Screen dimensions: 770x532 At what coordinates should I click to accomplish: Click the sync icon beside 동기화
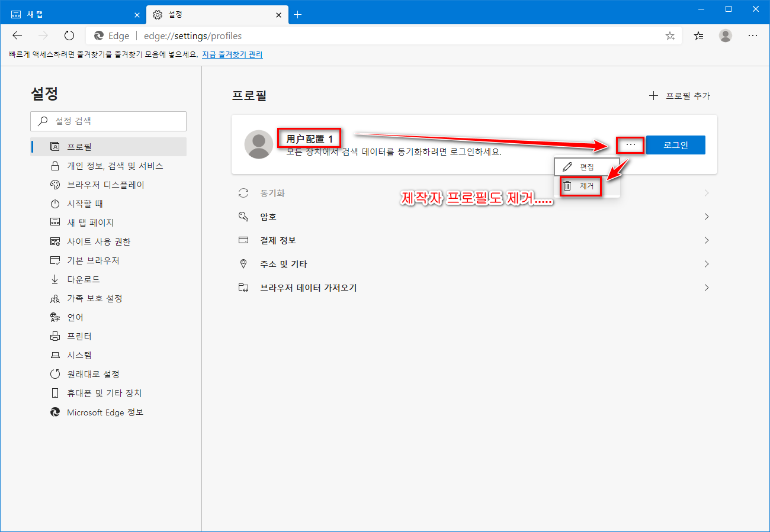click(243, 193)
